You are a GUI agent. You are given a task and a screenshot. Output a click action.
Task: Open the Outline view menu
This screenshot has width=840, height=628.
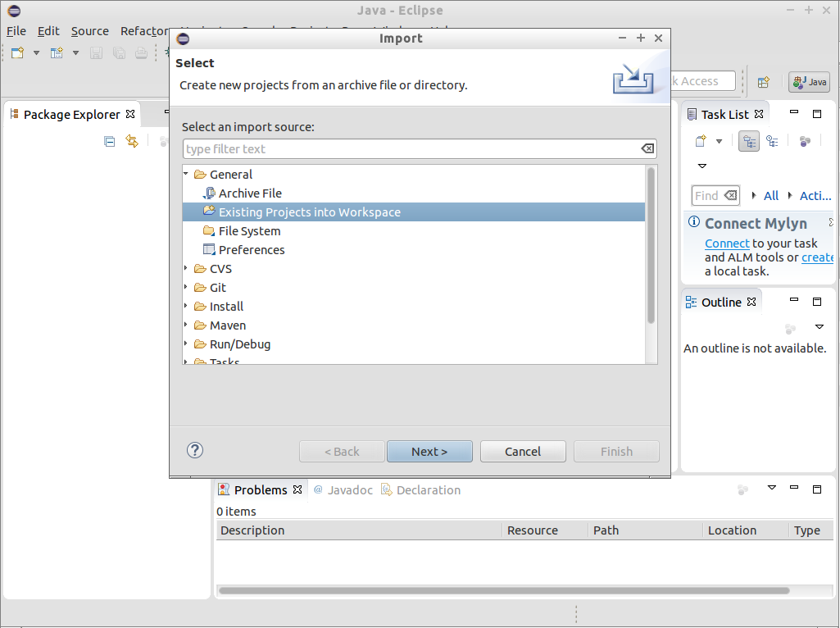(x=820, y=326)
